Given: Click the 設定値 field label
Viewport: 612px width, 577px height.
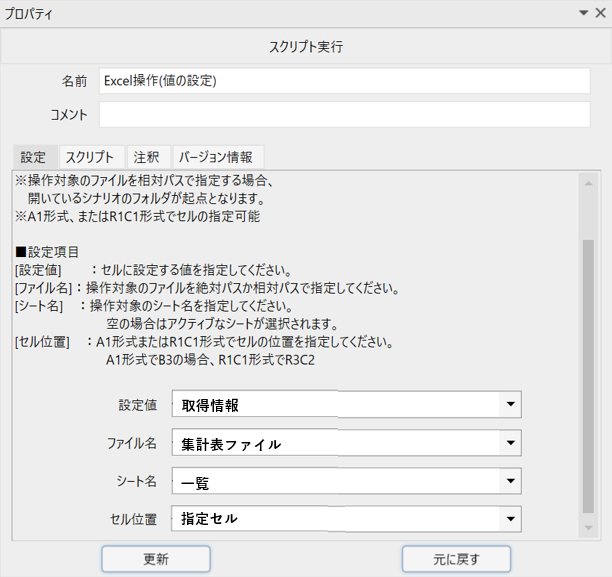Looking at the screenshot, I should 138,405.
